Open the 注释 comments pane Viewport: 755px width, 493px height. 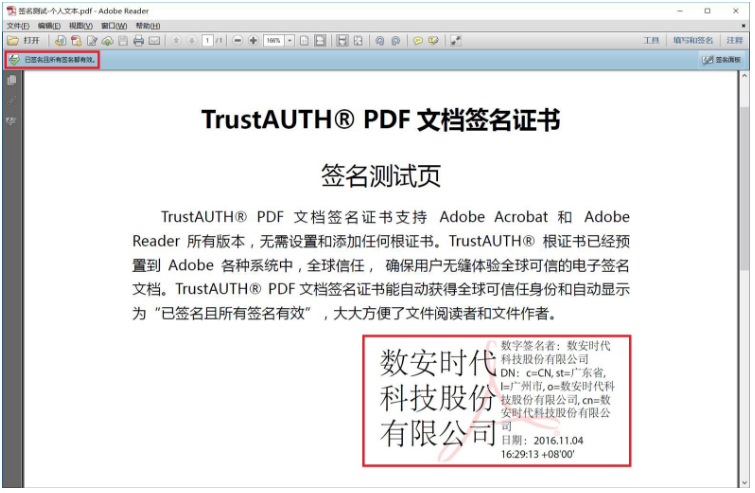pos(734,41)
